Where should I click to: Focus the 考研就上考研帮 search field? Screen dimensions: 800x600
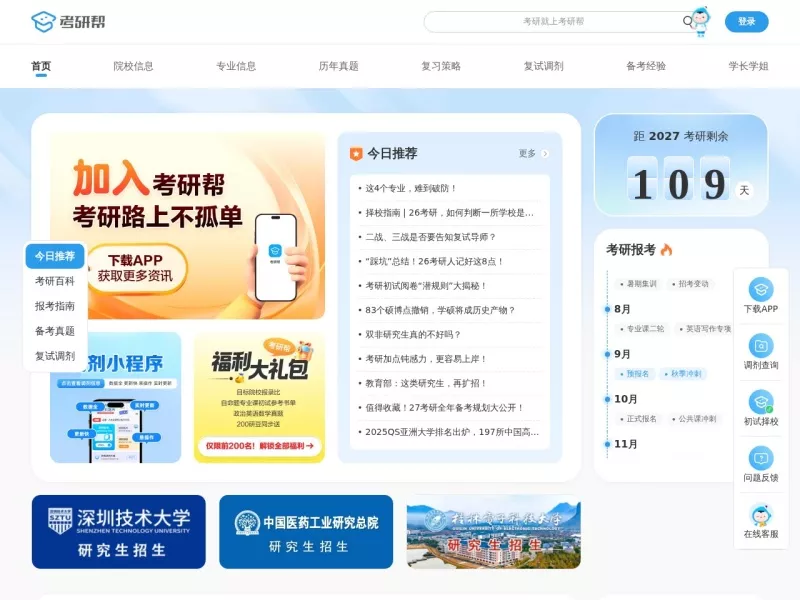pos(554,21)
